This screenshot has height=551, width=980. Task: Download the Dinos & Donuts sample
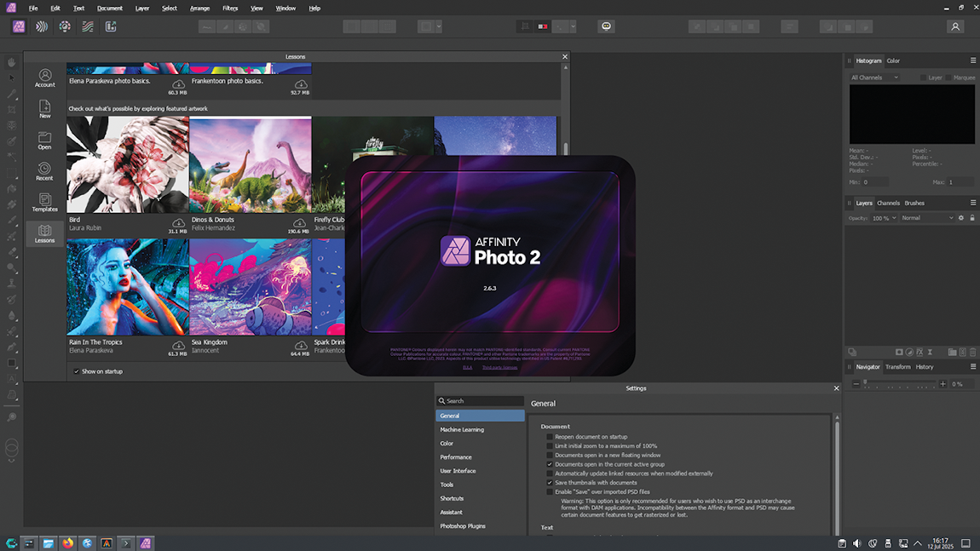pos(301,224)
